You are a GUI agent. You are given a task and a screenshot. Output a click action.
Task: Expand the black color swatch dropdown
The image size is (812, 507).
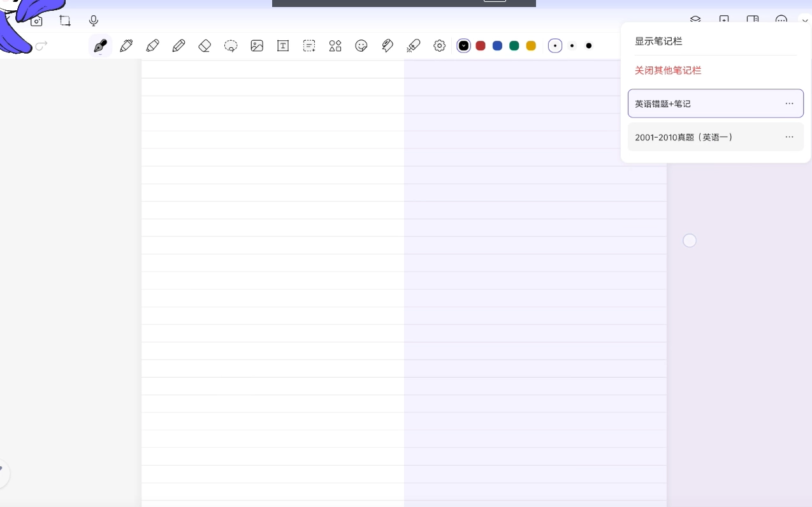coord(464,46)
